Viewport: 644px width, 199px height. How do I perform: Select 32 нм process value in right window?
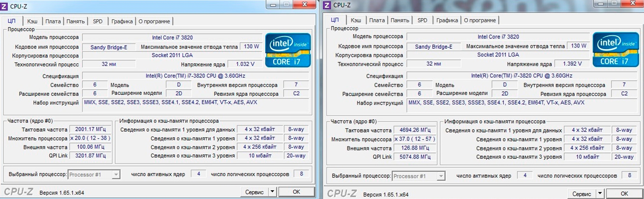[x=434, y=63]
